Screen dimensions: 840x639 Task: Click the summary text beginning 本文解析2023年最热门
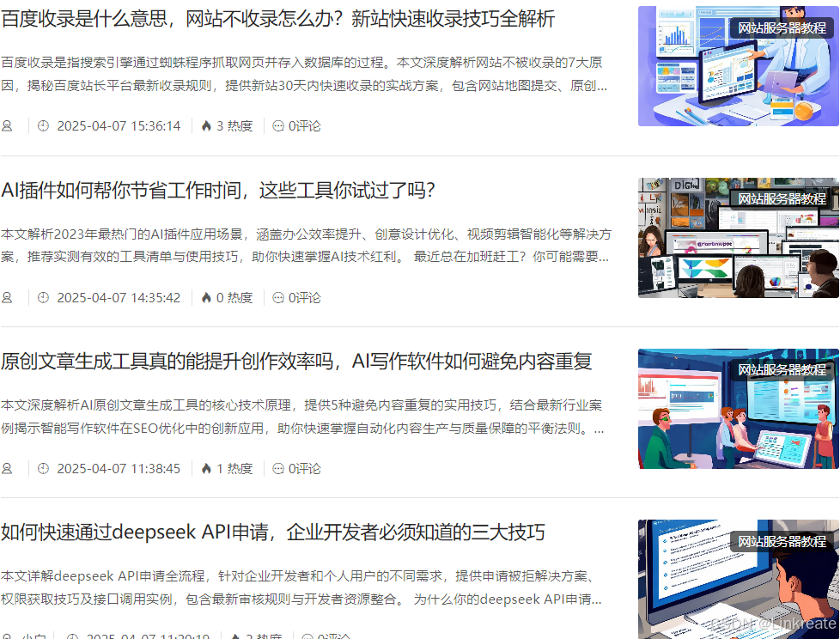(x=306, y=246)
